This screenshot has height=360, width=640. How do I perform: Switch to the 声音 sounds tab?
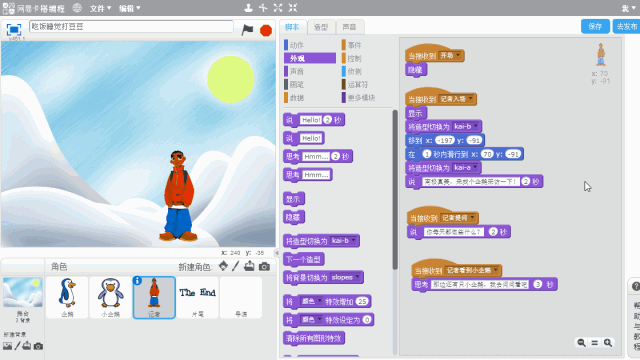point(349,27)
